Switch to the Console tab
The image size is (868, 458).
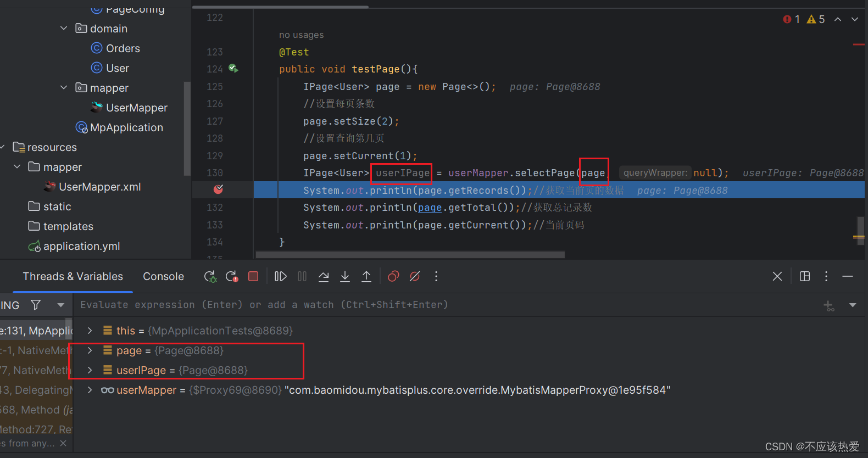[x=164, y=276]
